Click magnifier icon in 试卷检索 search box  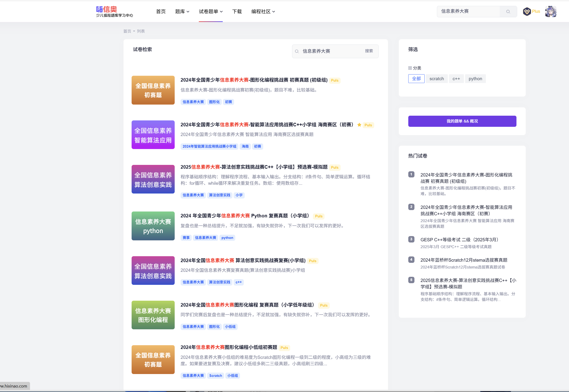tap(297, 51)
